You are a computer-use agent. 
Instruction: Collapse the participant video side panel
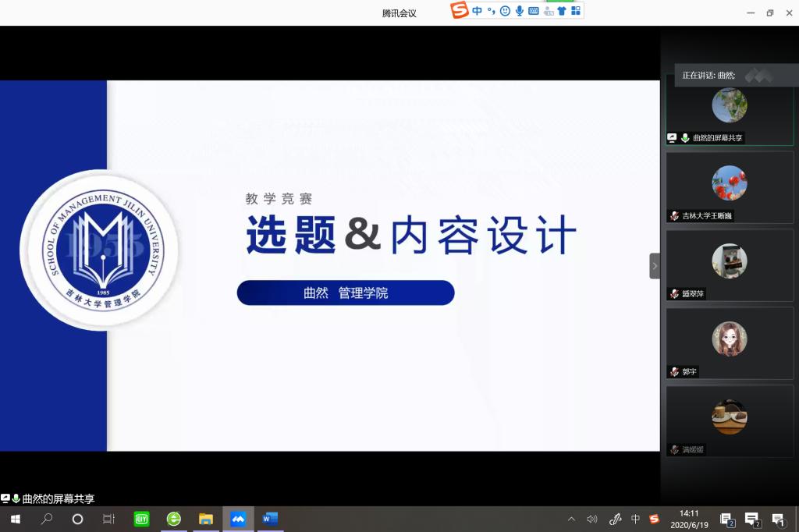(655, 266)
